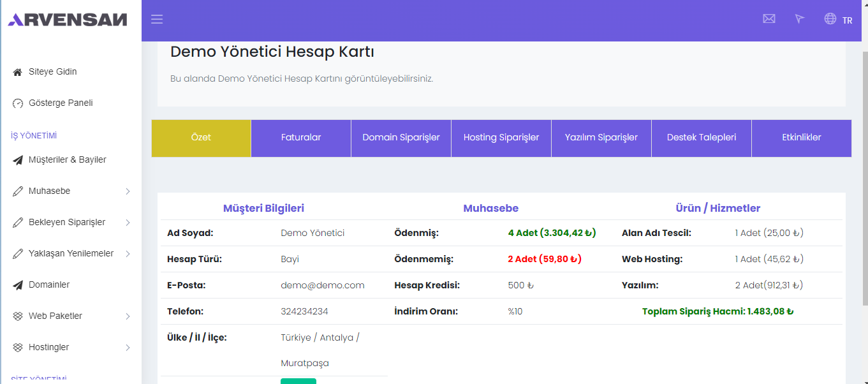Select the Özet tab

coord(201,138)
